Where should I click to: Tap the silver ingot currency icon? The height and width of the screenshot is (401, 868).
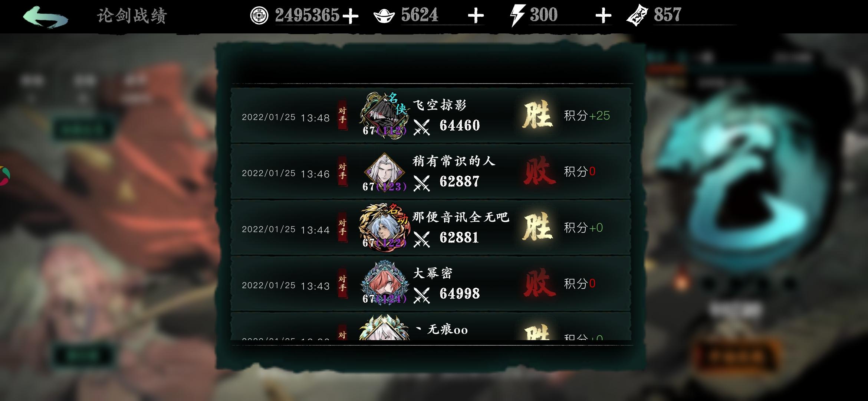384,16
